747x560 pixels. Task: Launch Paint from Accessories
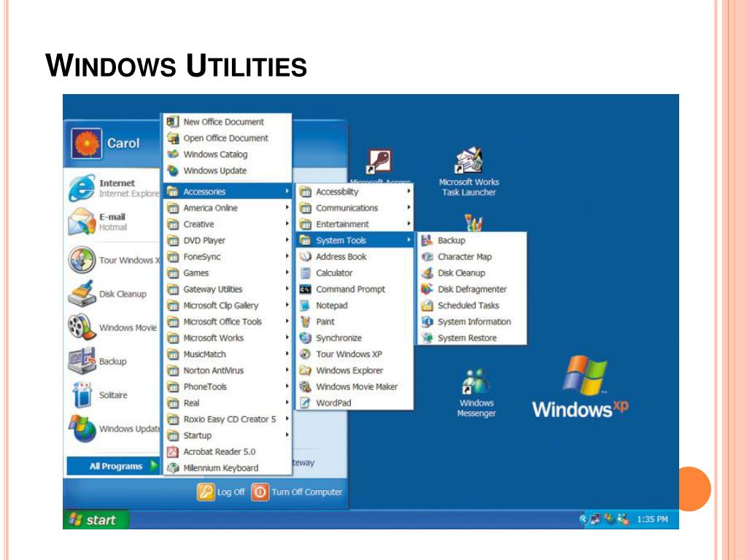355,322
